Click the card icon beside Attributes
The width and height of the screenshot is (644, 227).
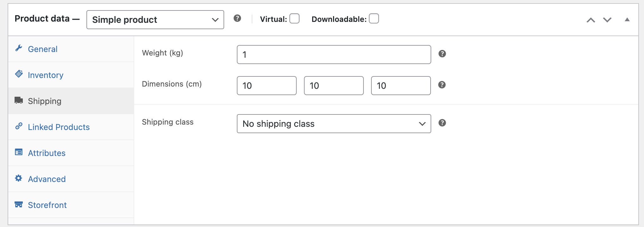click(x=19, y=152)
